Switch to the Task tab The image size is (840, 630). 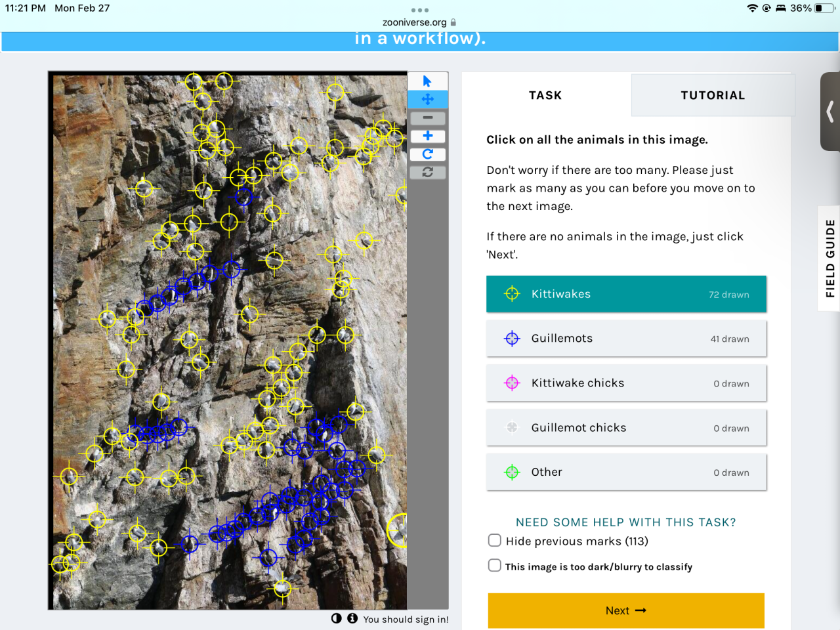(x=546, y=95)
